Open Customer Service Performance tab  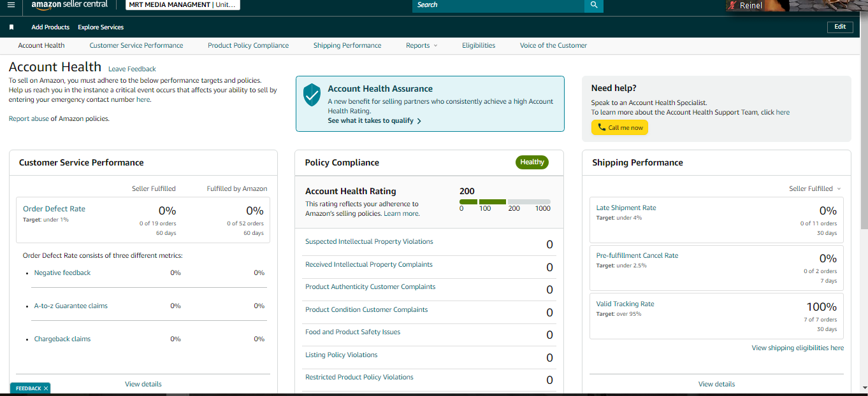tap(136, 46)
